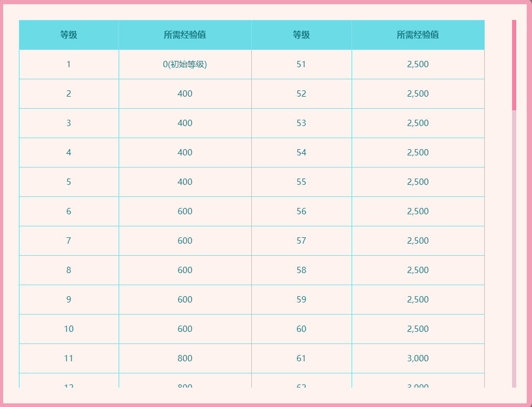
Task: Click the level 6 cell
Action: pos(69,212)
